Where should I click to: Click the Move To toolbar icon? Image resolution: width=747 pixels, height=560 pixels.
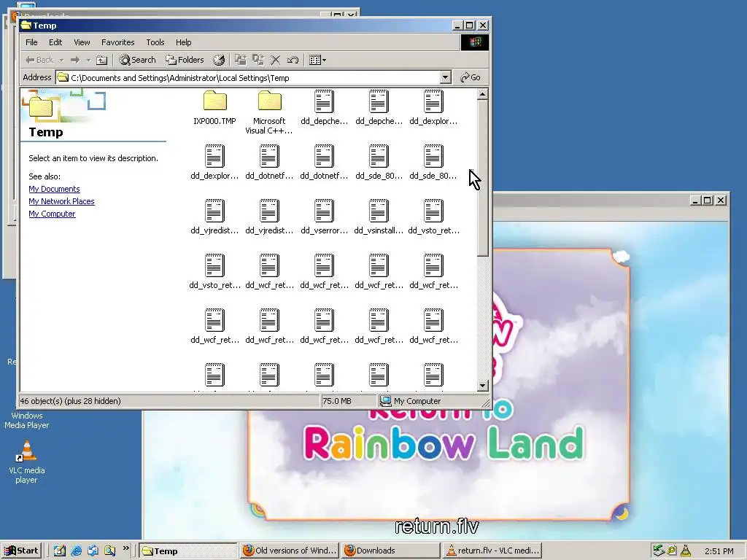click(241, 60)
